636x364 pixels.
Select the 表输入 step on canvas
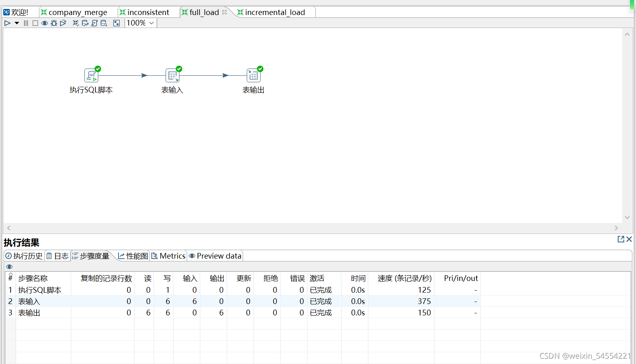[172, 75]
